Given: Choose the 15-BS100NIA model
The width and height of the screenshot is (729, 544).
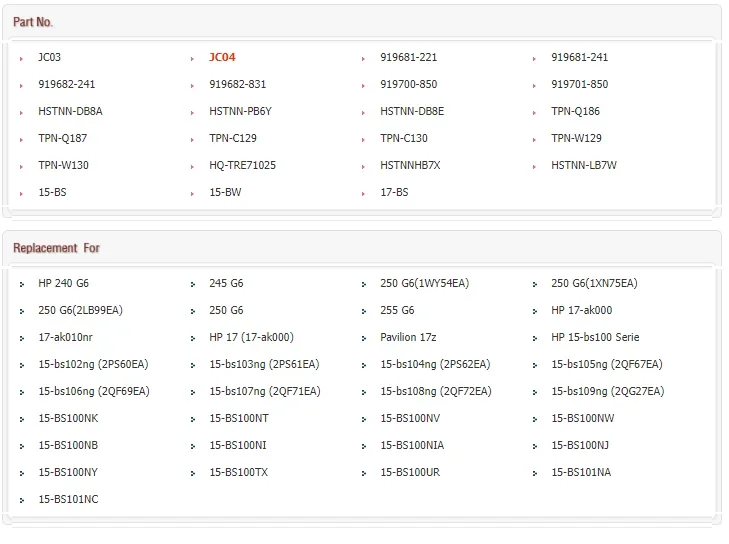Looking at the screenshot, I should point(412,445).
